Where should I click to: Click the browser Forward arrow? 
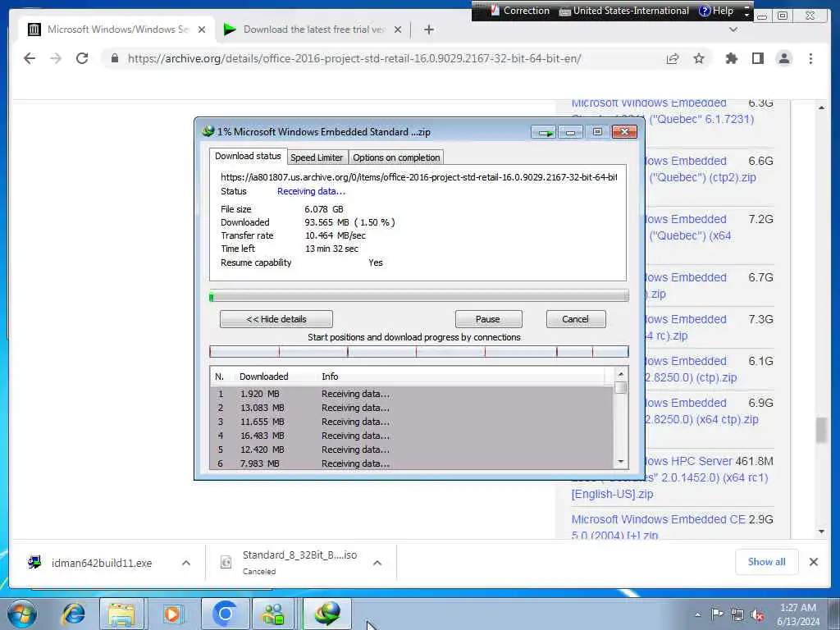coord(56,58)
